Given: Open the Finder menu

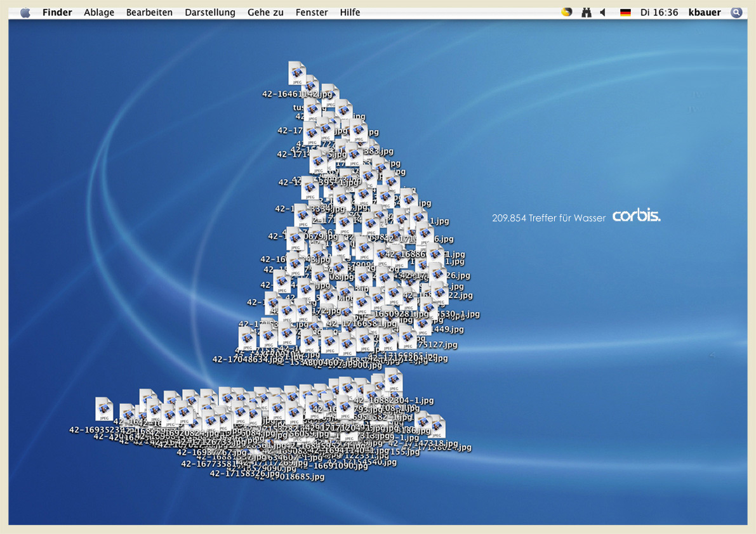Looking at the screenshot, I should pyautogui.click(x=57, y=13).
